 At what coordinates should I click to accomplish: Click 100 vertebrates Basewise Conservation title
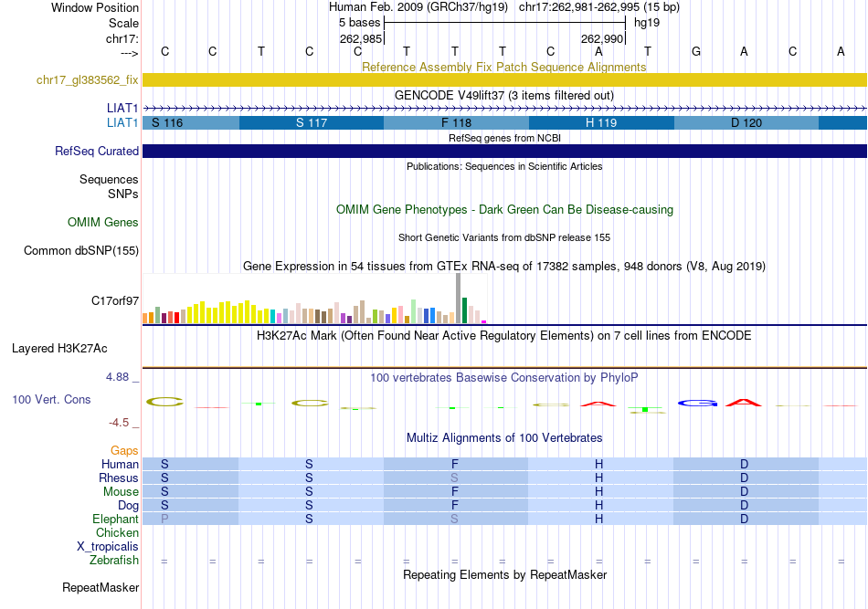pos(504,378)
